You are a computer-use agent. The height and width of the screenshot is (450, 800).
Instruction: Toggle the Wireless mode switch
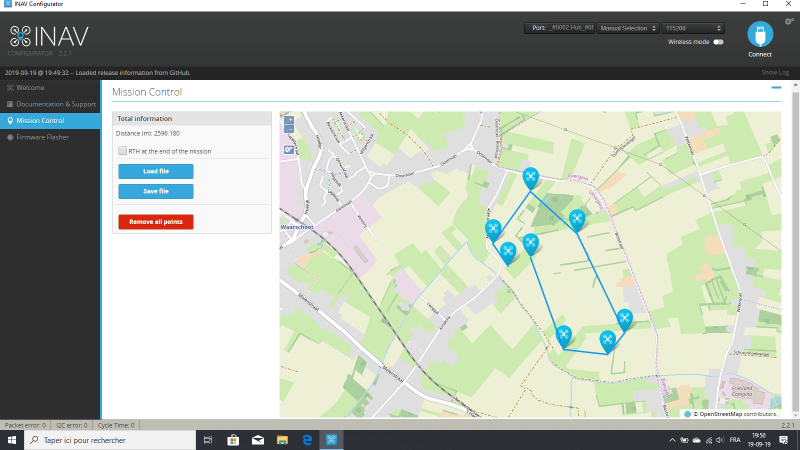click(x=717, y=42)
